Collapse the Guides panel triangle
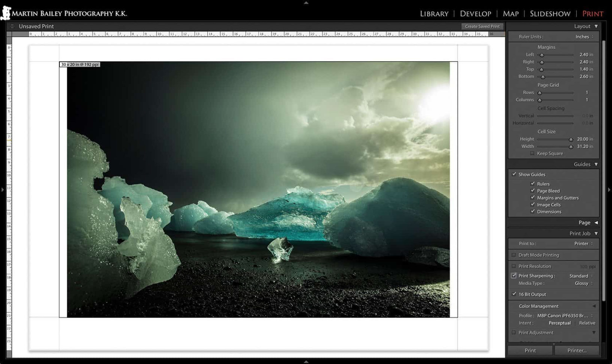 pos(596,164)
